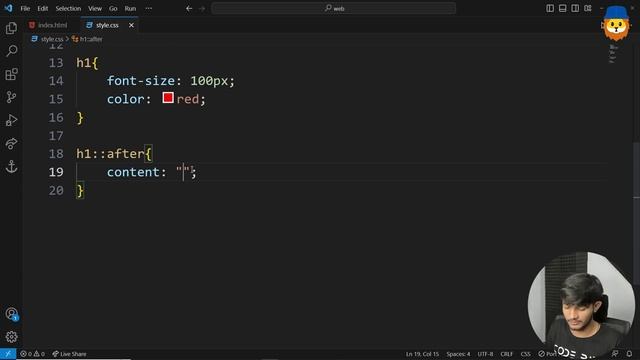Open the Selection menu
640x360 pixels.
(68, 8)
